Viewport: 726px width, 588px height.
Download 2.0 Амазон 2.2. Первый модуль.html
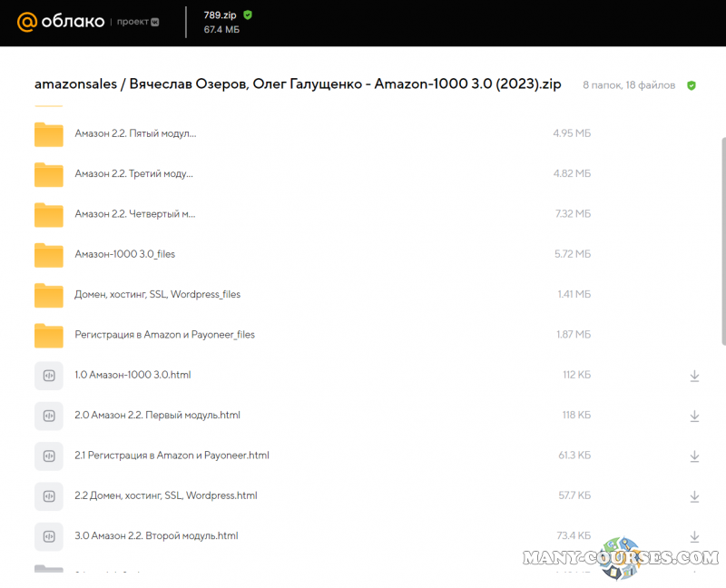point(694,416)
